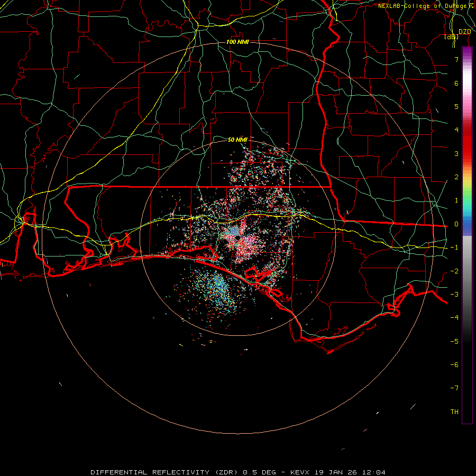Click the ZDR color scale bar
Screen dimensions: 476x476
tap(467, 235)
